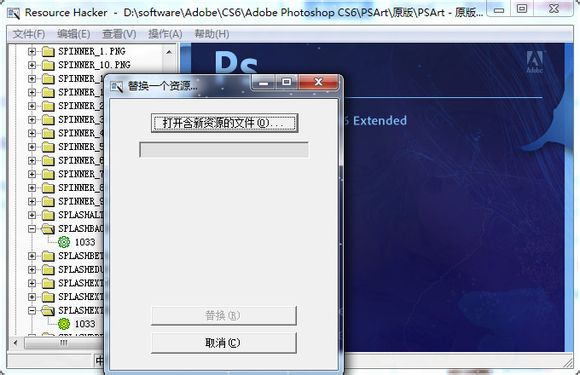Select the 1033 entry under SPLASHBAC
Image resolution: width=580 pixels, height=375 pixels.
click(x=85, y=242)
